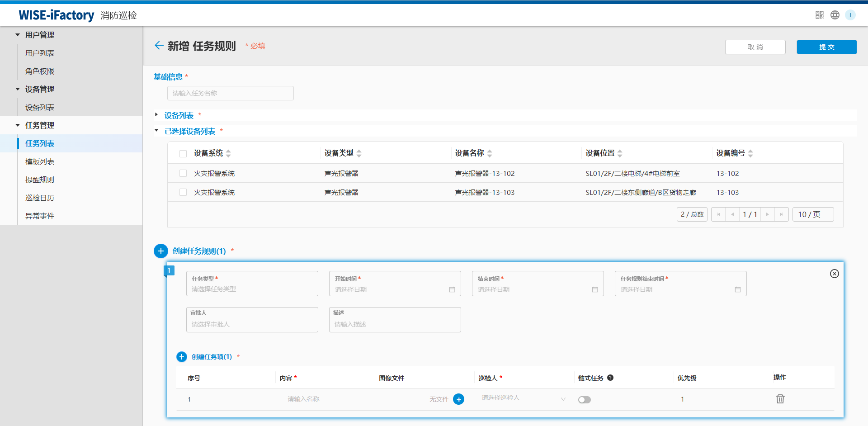Open the 10 / 页 page size dropdown
The image size is (868, 426).
[813, 214]
